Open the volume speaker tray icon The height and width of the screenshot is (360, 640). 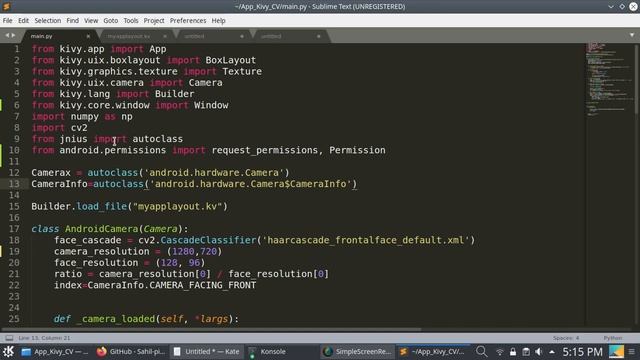click(539, 352)
